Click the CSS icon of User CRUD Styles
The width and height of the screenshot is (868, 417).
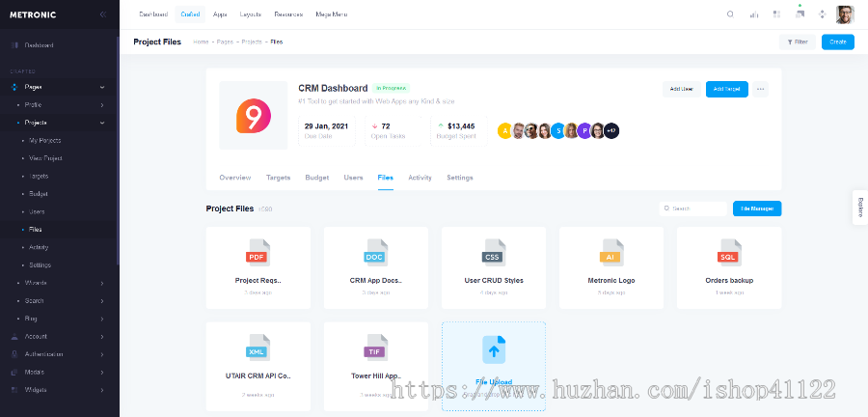coord(494,253)
